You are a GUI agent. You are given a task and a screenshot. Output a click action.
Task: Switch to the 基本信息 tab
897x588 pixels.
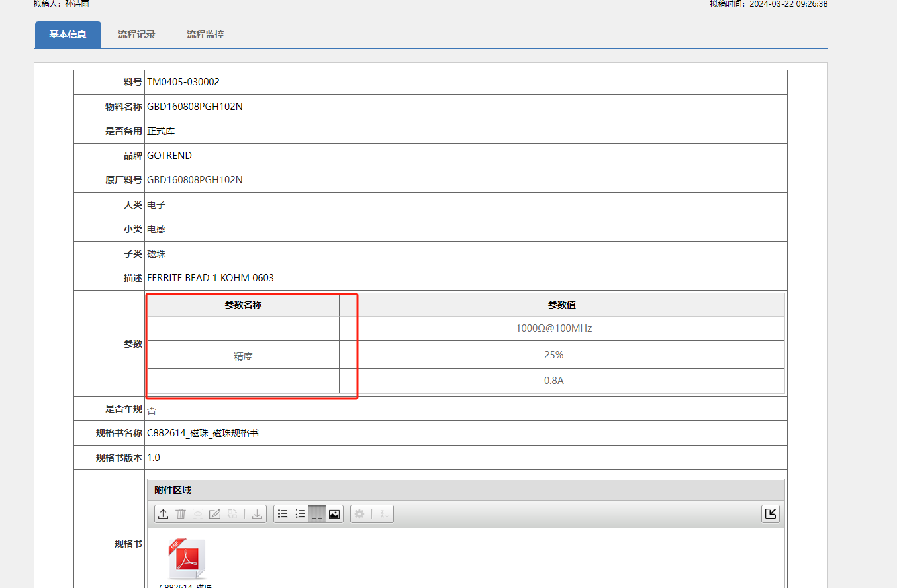tap(68, 34)
